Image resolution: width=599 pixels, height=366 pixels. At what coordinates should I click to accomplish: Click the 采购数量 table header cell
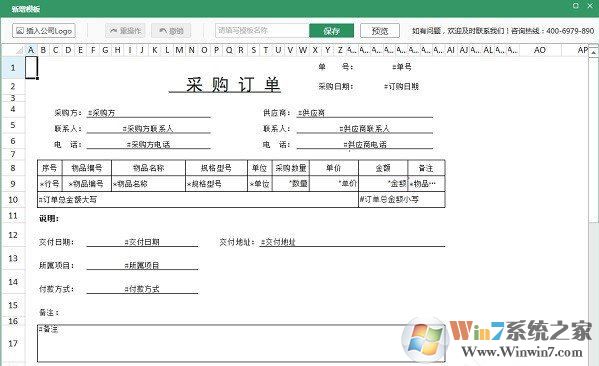point(291,168)
